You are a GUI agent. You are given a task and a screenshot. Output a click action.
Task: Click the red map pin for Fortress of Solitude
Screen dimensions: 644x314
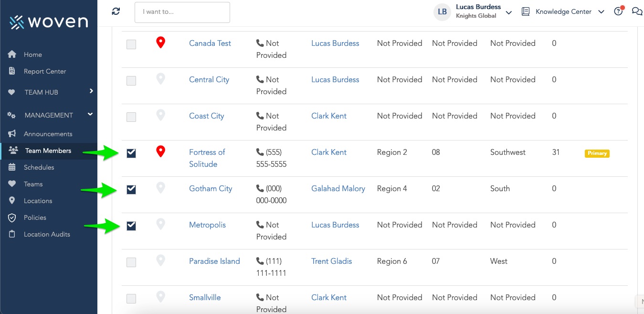[161, 152]
